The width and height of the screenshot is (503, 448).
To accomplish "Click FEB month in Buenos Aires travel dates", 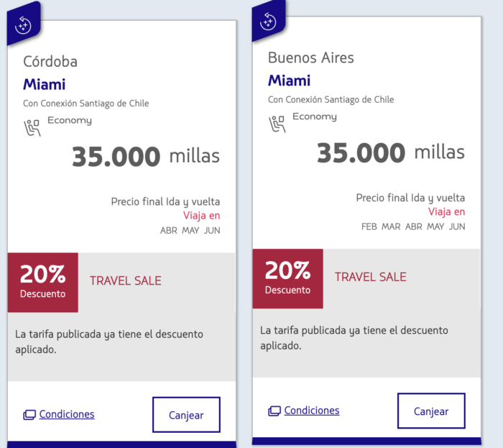I will (369, 227).
